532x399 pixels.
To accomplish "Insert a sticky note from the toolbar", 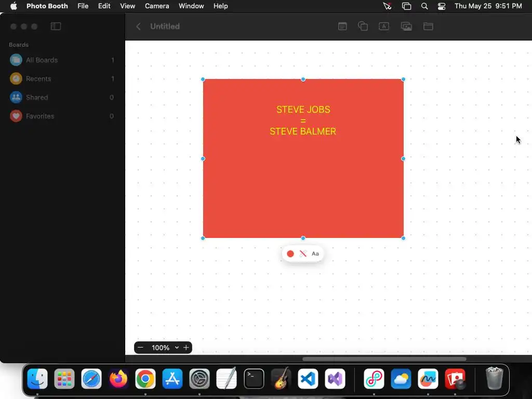I will [x=342, y=26].
